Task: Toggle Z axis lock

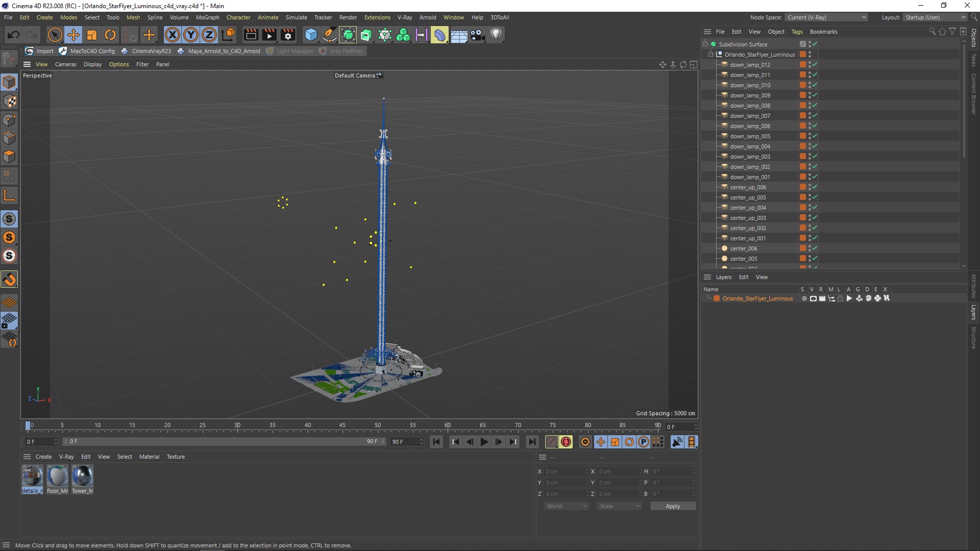Action: [209, 35]
